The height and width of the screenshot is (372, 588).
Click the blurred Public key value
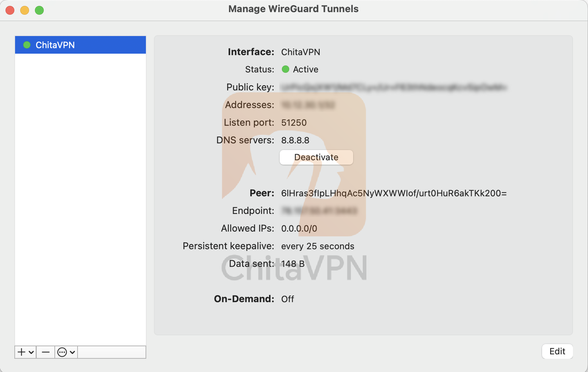[394, 87]
